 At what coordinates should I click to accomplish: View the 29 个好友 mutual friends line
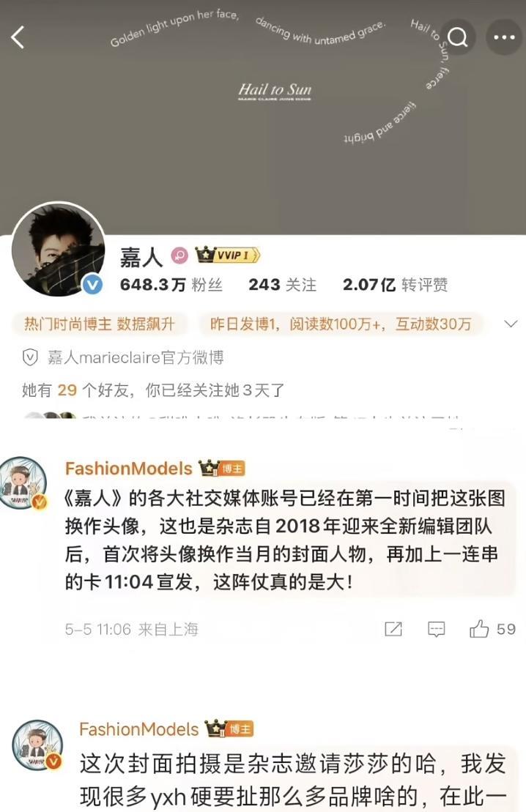(153, 390)
